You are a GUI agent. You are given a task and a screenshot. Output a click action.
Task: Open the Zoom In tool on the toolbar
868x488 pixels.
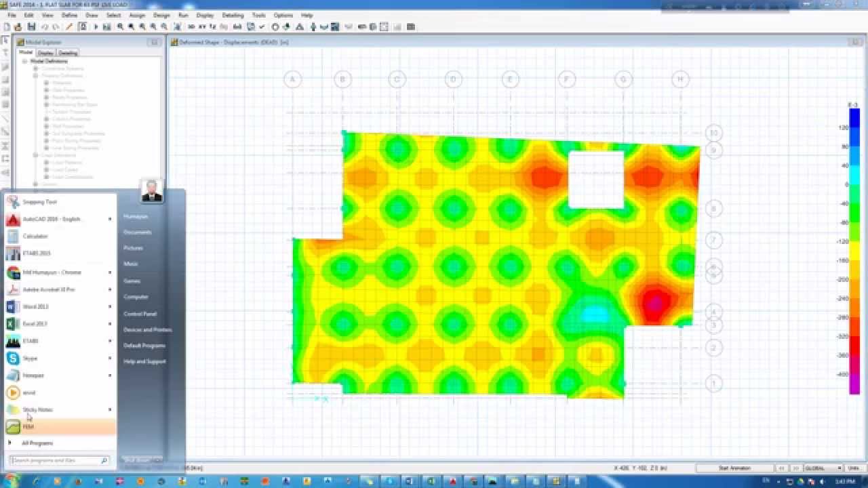[x=153, y=27]
